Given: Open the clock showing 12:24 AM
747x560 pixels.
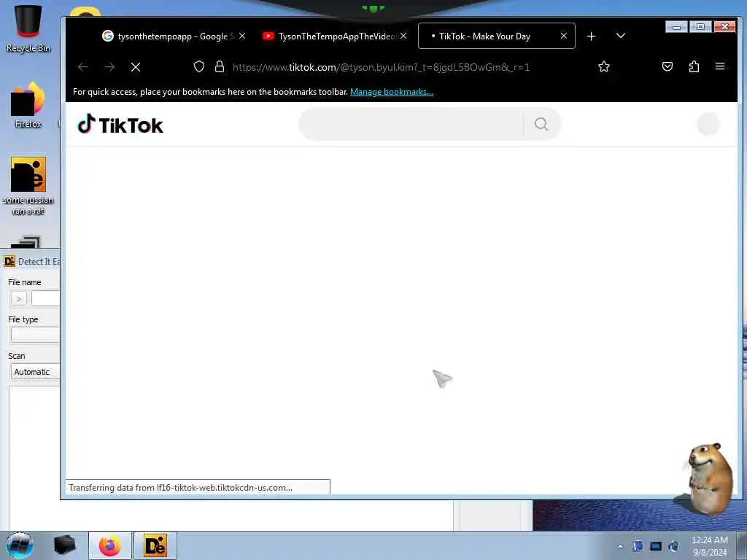Looking at the screenshot, I should [x=710, y=545].
